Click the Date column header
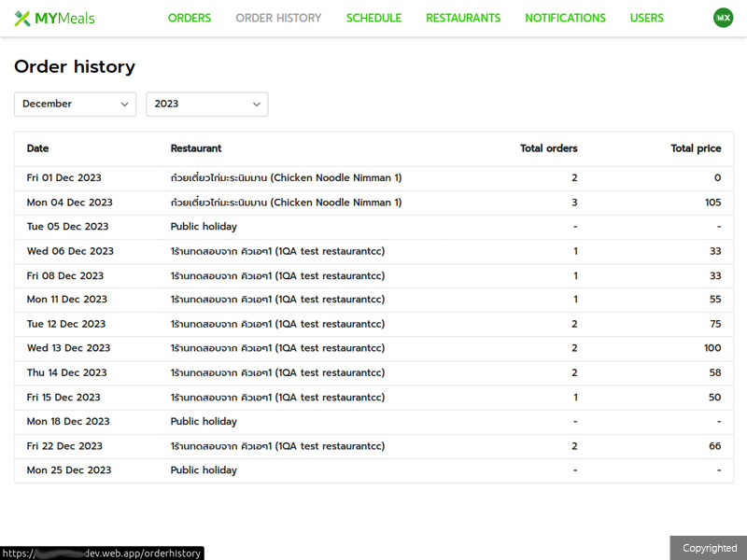Screen dimensions: 747x560 click(38, 148)
